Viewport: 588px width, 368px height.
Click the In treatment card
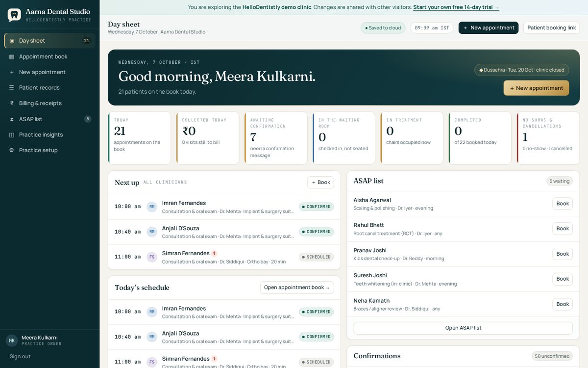coord(412,138)
